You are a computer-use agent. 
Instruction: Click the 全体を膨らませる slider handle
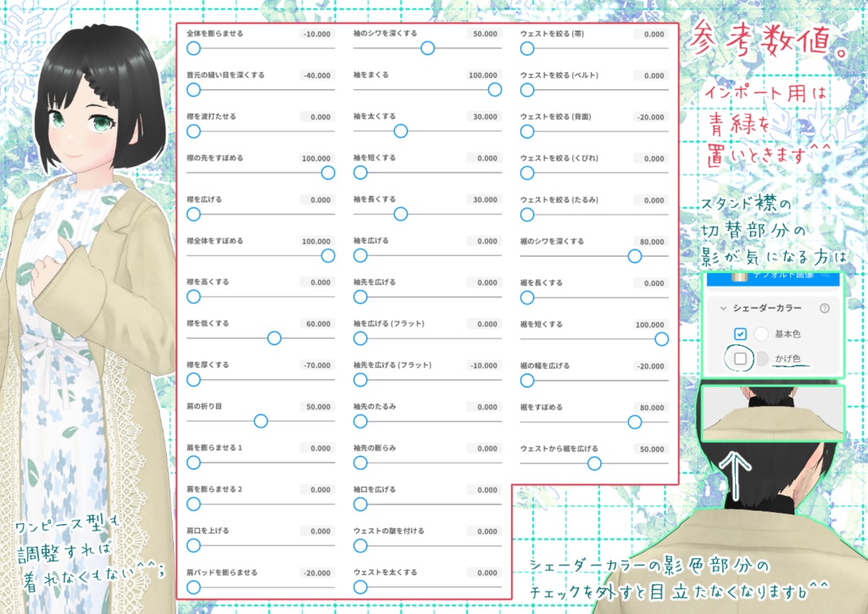coord(193,48)
